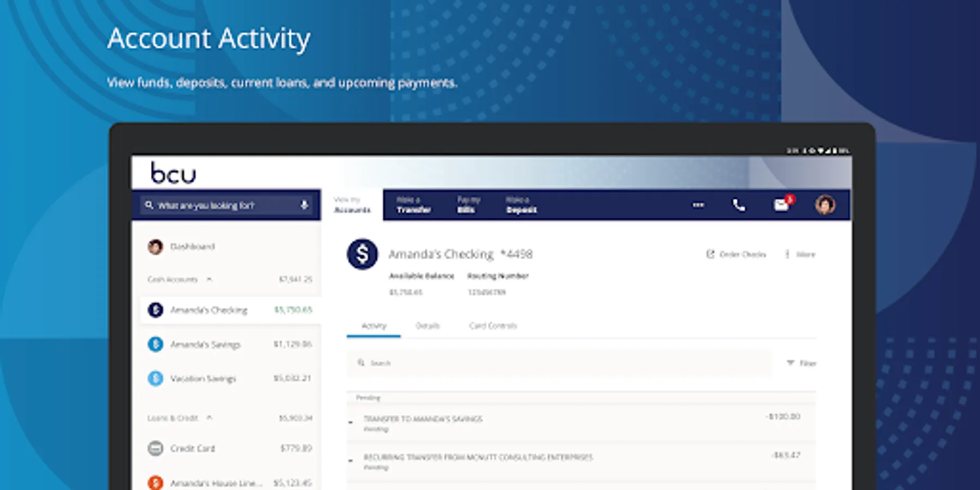Expand the Transfer to Amanda's Savings transaction
980x490 pixels.
pyautogui.click(x=351, y=422)
